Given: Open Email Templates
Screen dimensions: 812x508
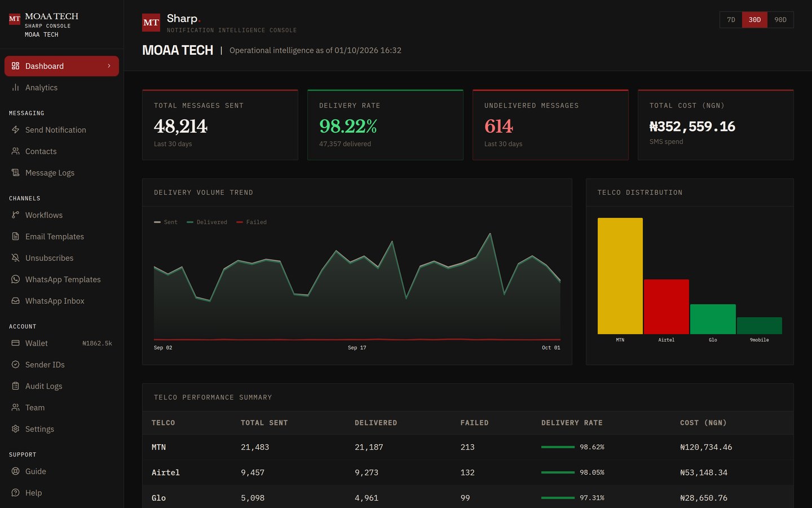Looking at the screenshot, I should [61, 237].
